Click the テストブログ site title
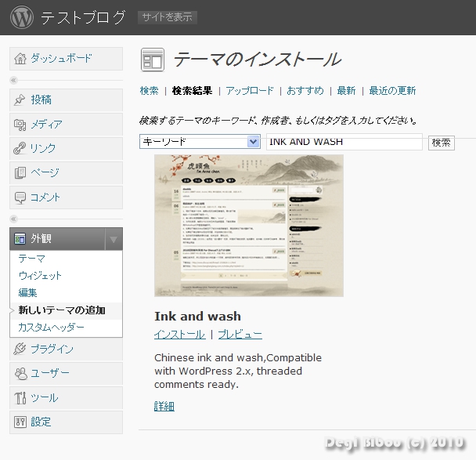 coord(83,17)
